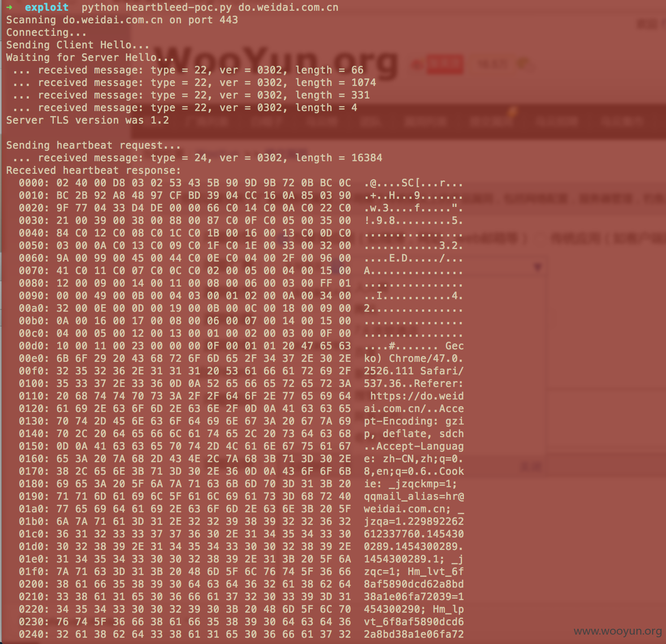Image resolution: width=666 pixels, height=644 pixels.
Task: Click the received message line with length = 66
Action: click(188, 70)
